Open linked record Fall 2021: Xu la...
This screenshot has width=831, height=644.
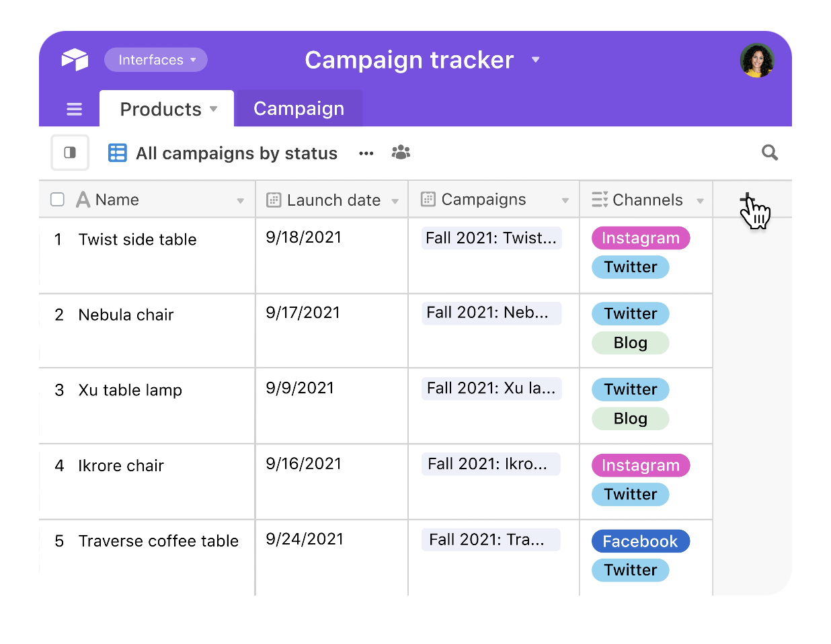[491, 389]
